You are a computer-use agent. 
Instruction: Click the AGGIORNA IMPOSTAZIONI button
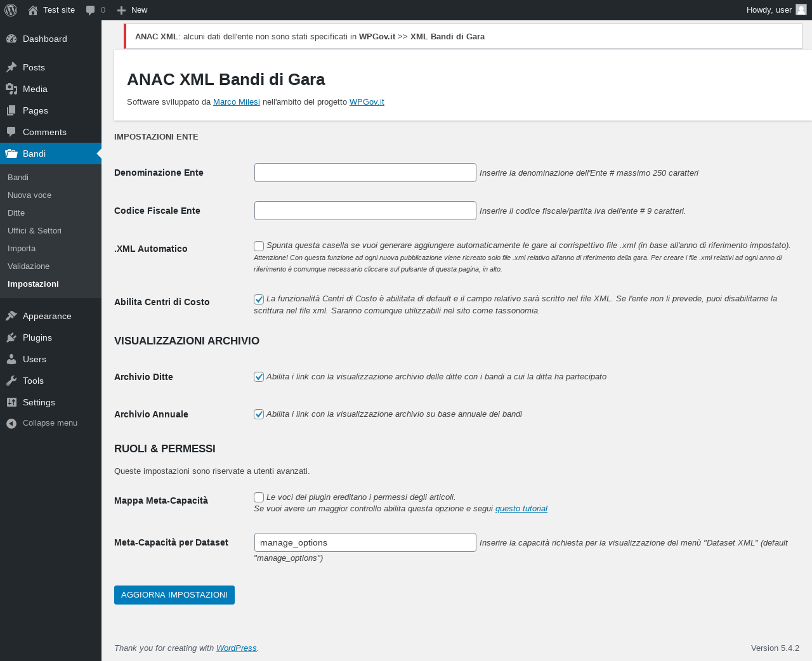(x=174, y=595)
